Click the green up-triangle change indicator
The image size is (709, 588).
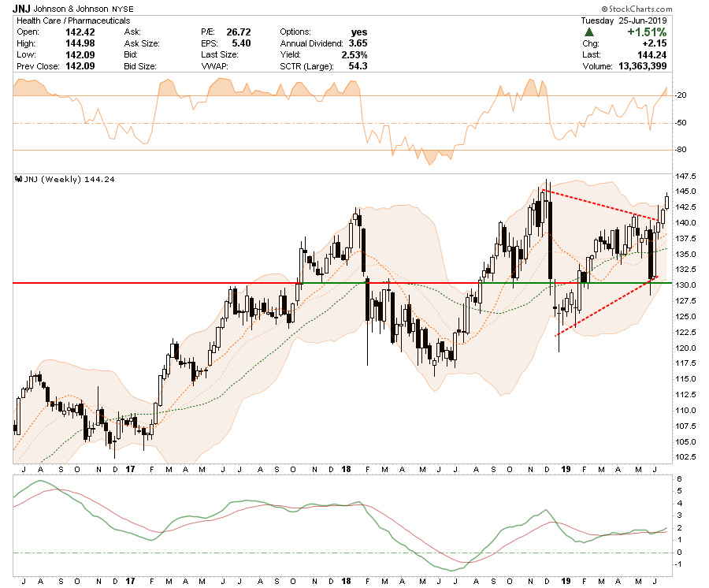[588, 32]
